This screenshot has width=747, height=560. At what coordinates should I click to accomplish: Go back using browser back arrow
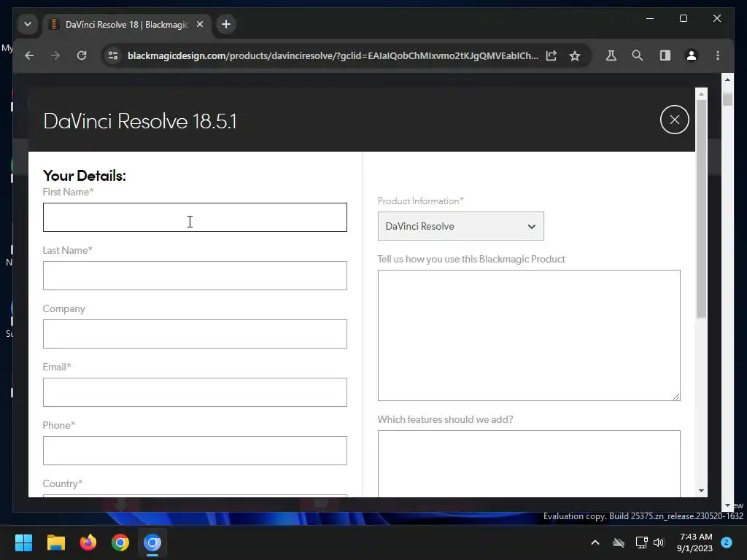point(29,55)
